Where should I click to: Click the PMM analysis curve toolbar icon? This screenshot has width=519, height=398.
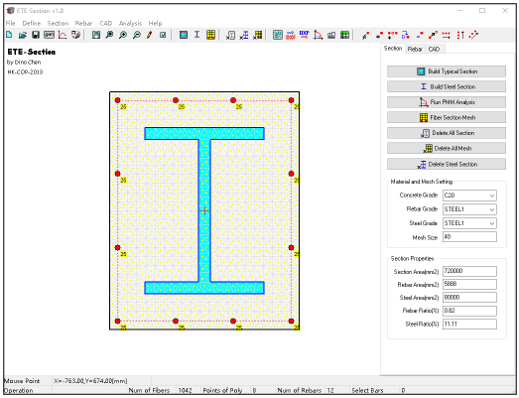(x=318, y=35)
